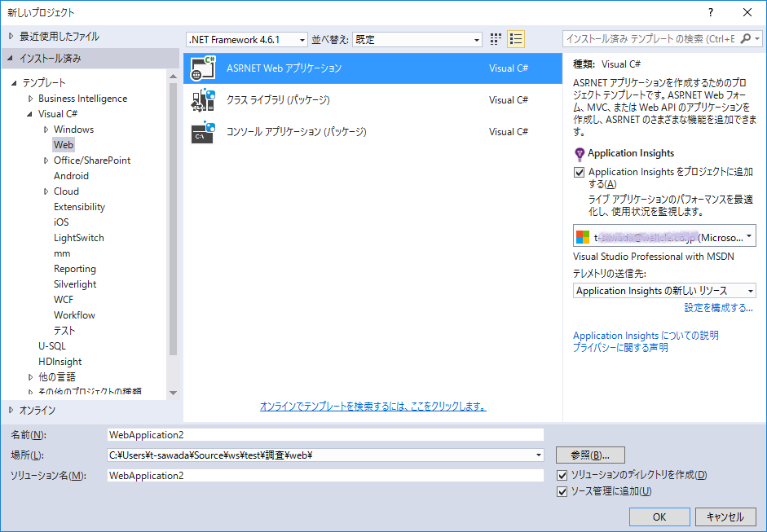Viewport: 767px width, 532px height.
Task: Select iOS template category
Action: coord(61,222)
